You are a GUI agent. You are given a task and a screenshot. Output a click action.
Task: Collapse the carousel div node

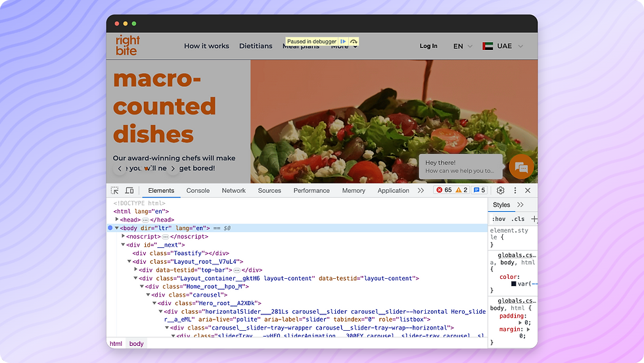[x=149, y=295]
